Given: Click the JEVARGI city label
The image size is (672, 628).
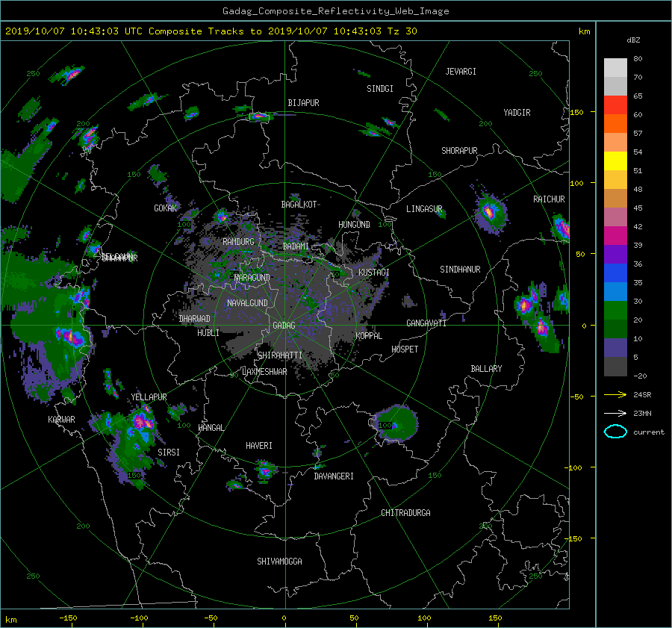Looking at the screenshot, I should pos(461,72).
